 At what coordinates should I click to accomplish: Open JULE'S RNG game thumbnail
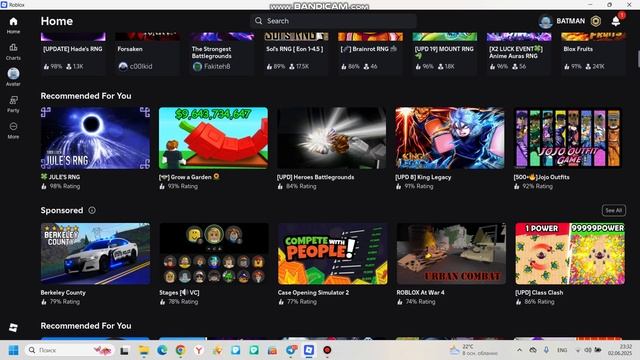95,138
